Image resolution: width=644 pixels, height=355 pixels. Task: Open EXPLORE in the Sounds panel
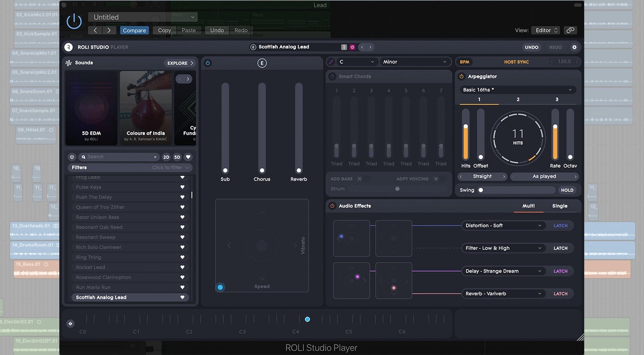180,63
